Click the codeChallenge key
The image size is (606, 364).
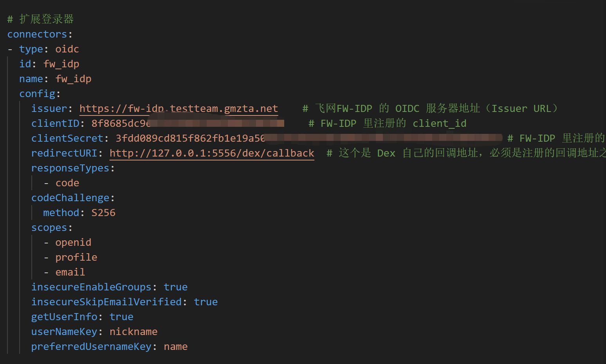[x=70, y=198]
